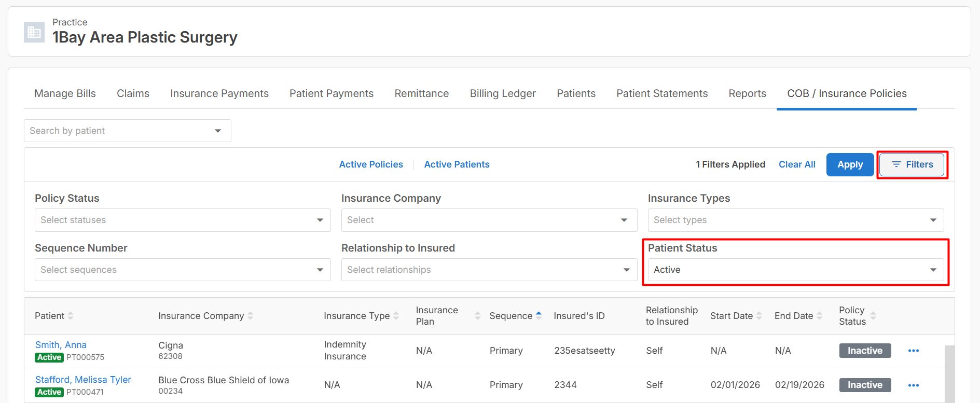Screen dimensions: 980x403
Task: Expand the Policy Status dropdown
Action: (183, 220)
